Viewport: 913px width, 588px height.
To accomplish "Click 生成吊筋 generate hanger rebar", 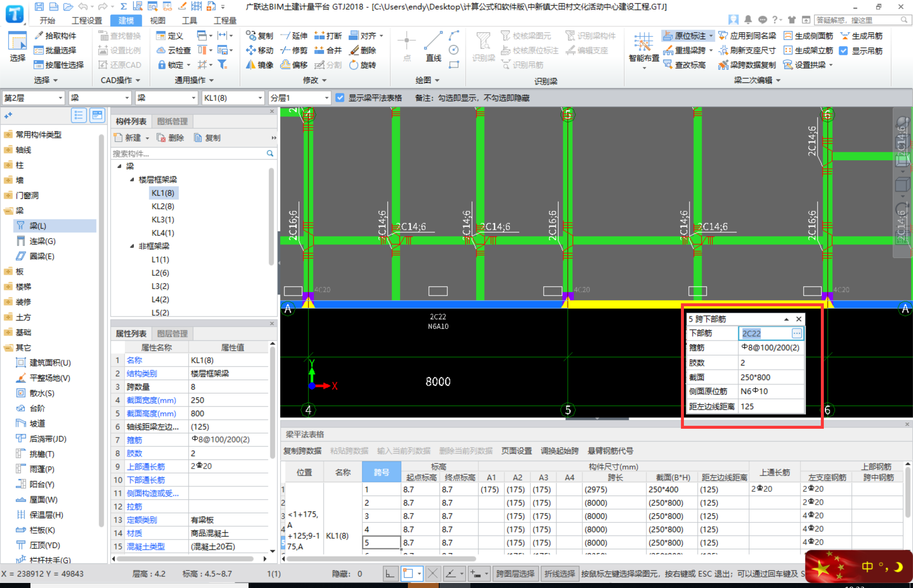I will click(861, 36).
